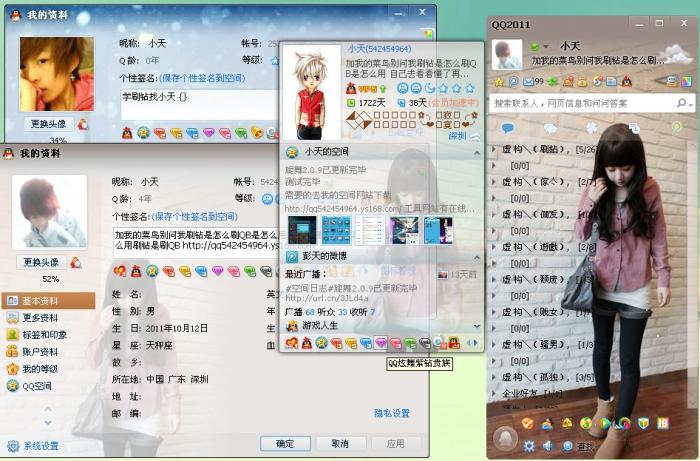Open the orange checkmark app icon
The image size is (700, 461).
[x=528, y=423]
